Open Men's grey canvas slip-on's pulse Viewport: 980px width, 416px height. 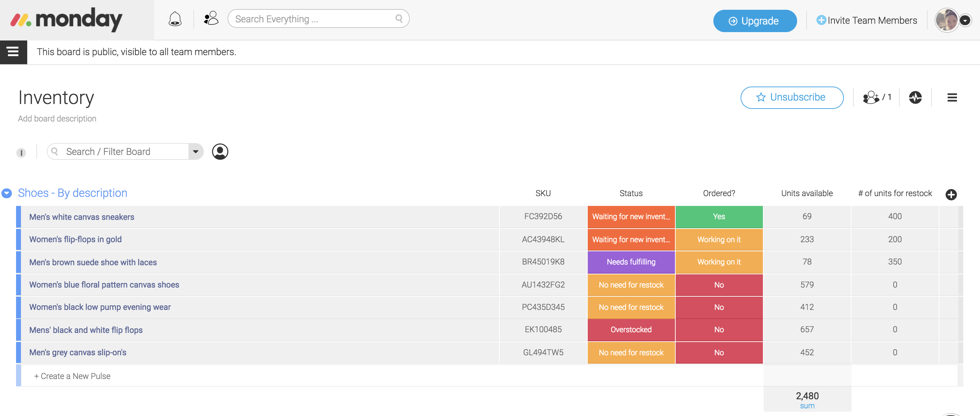coord(77,352)
